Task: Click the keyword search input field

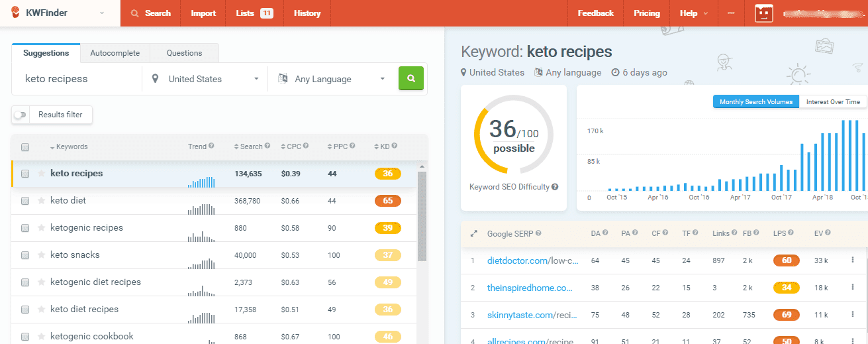Action: click(x=77, y=79)
